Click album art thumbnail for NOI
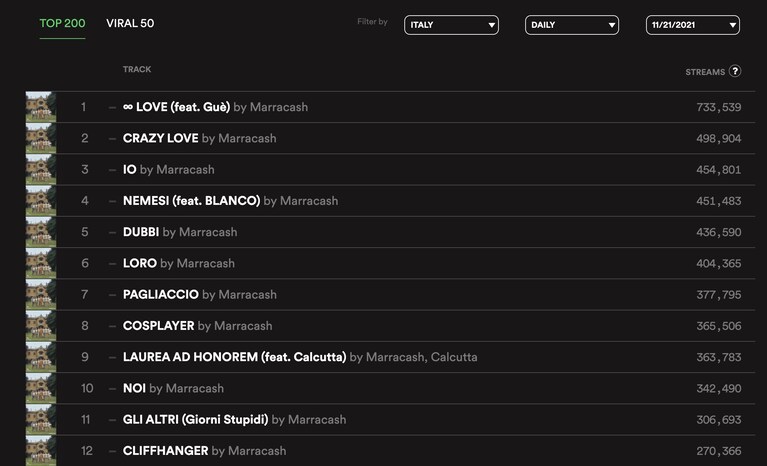Viewport: 767px width, 466px height. [x=41, y=388]
